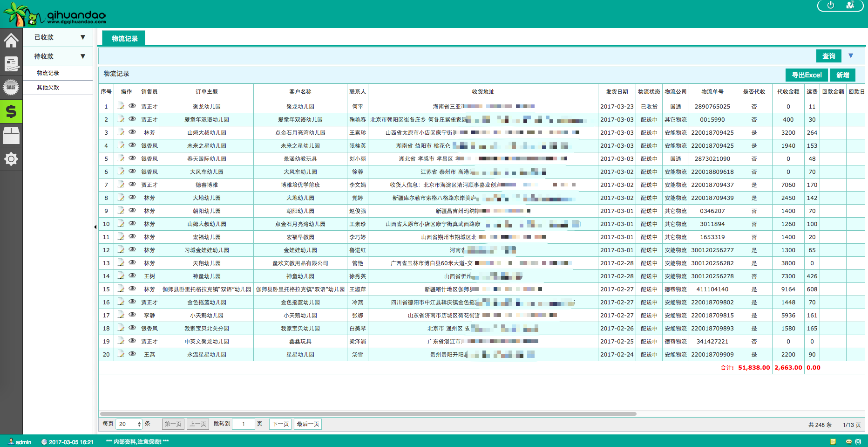Click the 导出Excel button
868x447 pixels.
(x=807, y=75)
